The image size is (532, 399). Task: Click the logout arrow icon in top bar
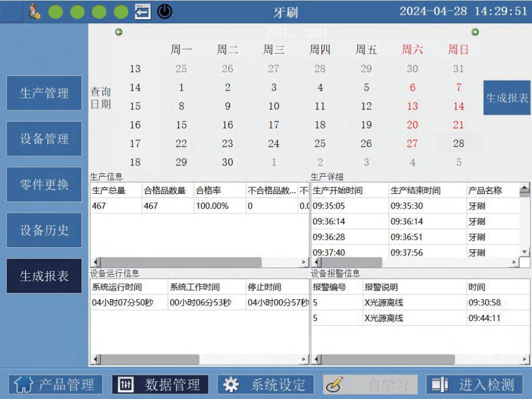(142, 12)
